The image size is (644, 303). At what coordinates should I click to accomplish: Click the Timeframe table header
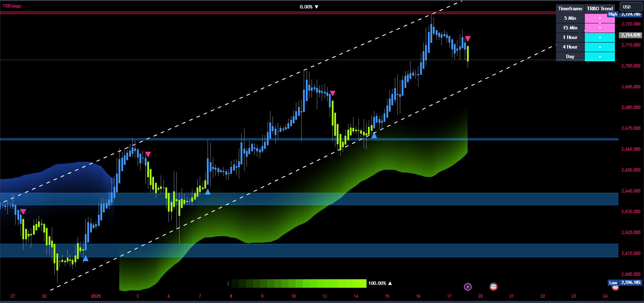(x=570, y=9)
